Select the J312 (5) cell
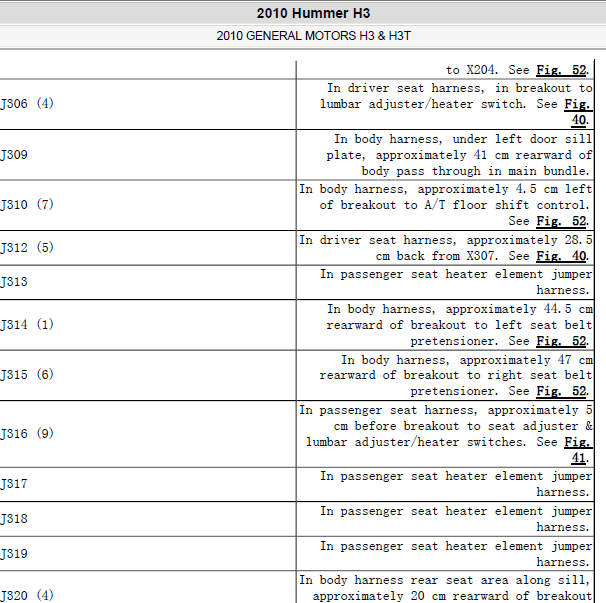Image resolution: width=606 pixels, height=603 pixels. [148, 248]
